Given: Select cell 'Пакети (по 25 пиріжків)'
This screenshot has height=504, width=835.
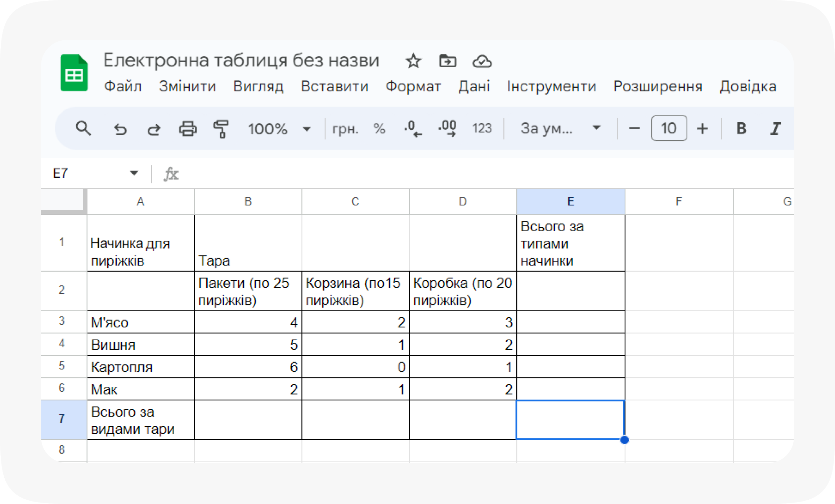Looking at the screenshot, I should [248, 291].
